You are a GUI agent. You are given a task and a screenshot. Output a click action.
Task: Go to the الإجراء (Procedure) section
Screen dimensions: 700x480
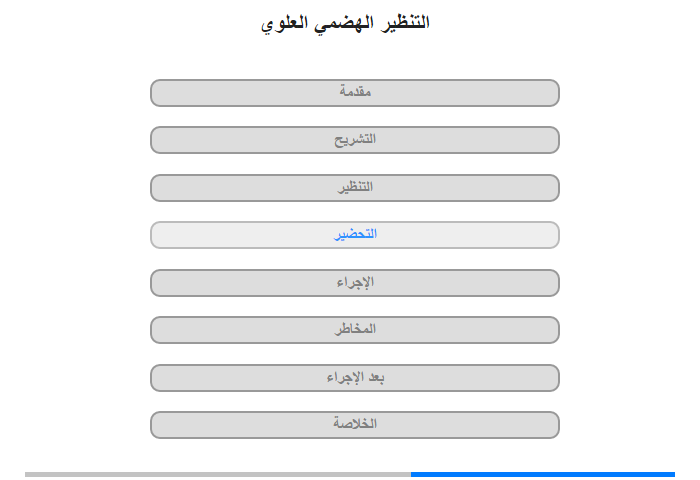(355, 283)
